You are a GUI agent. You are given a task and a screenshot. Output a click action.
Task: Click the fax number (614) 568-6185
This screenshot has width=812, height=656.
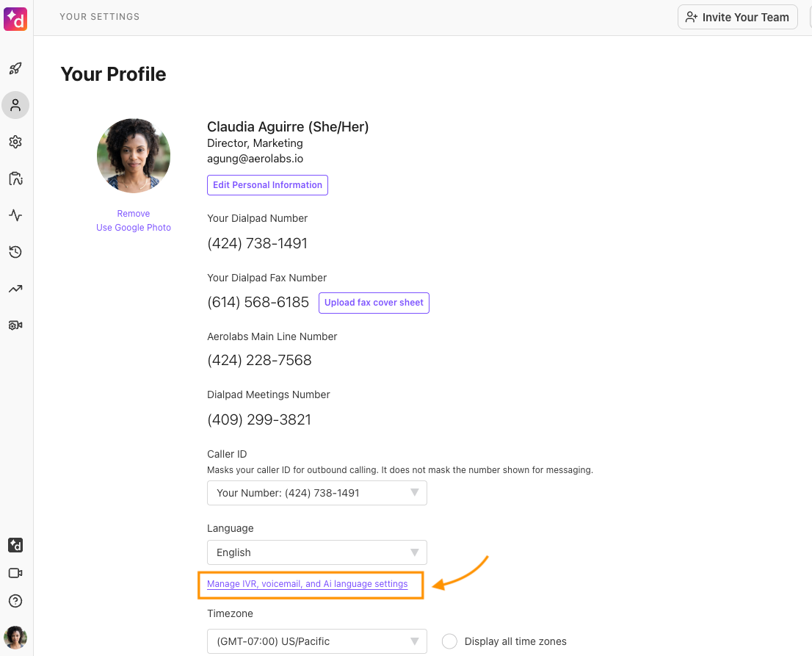258,302
